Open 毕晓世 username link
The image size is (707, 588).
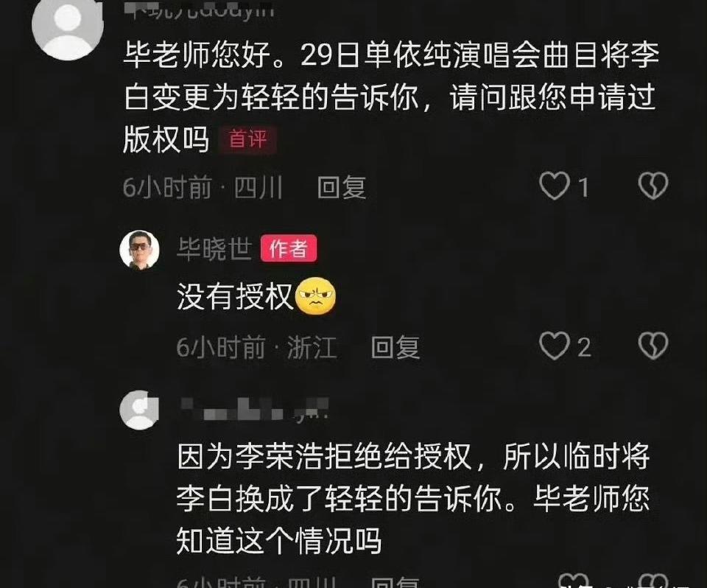click(214, 248)
